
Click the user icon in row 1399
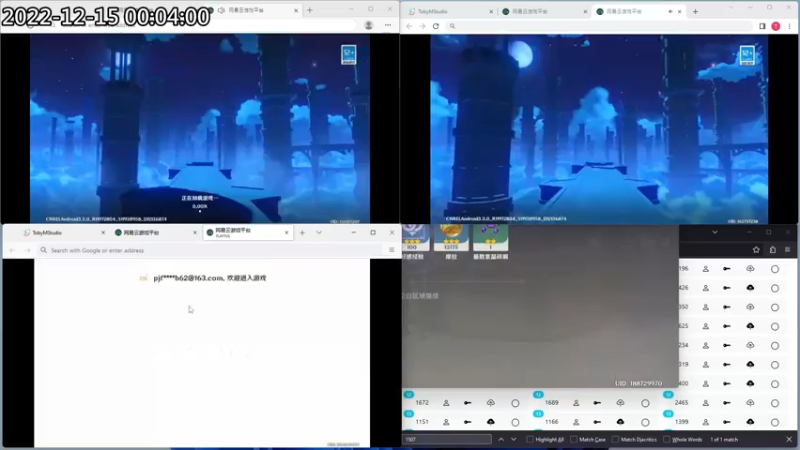pyautogui.click(x=706, y=422)
